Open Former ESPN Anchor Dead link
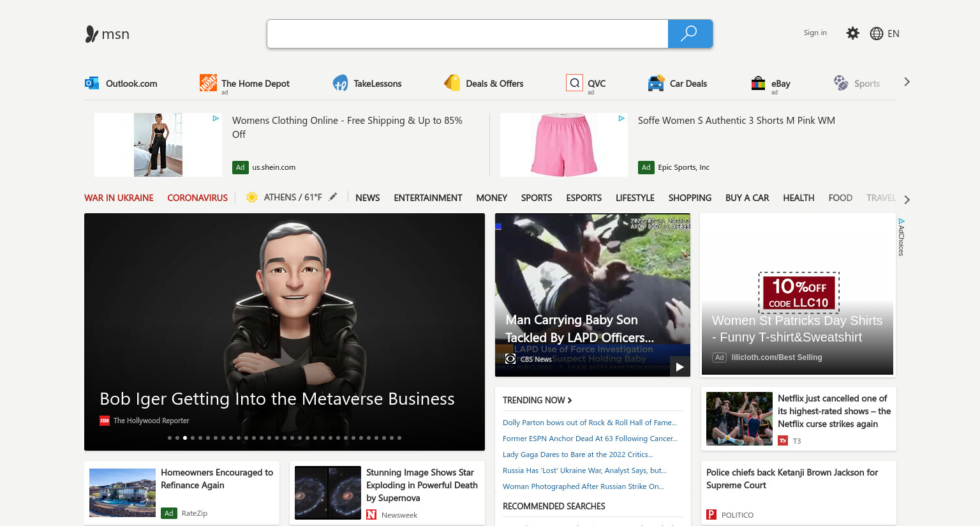This screenshot has height=526, width=980. pos(590,439)
